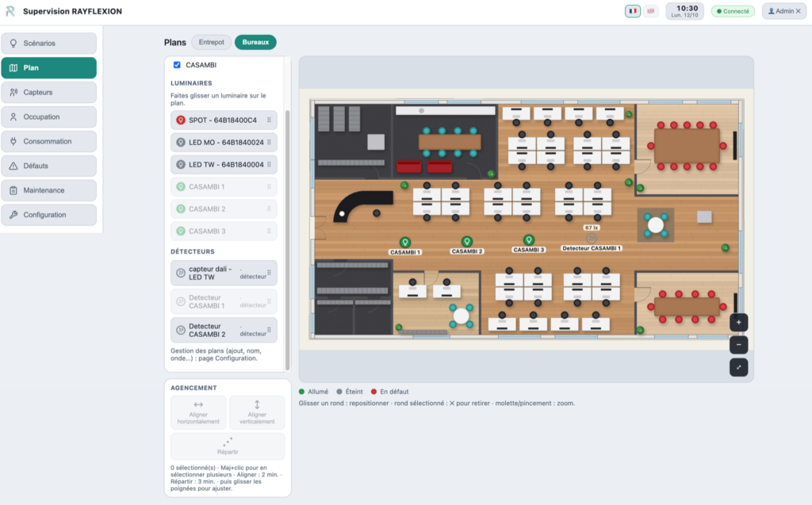Uncheck the CASAMBI checkbox

click(x=177, y=65)
